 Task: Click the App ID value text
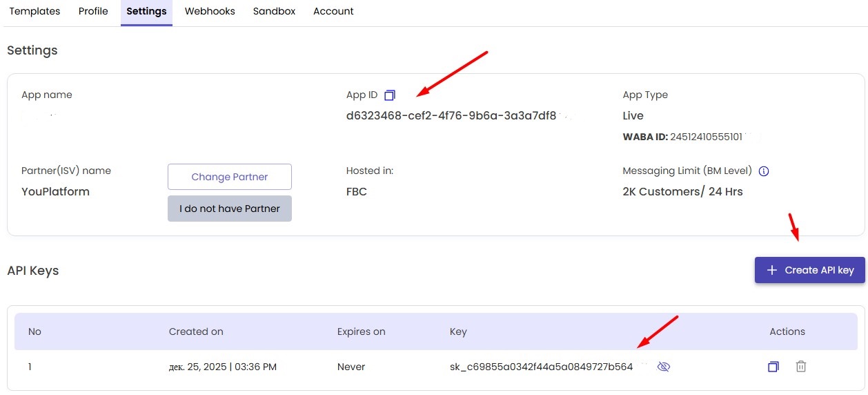tap(451, 116)
